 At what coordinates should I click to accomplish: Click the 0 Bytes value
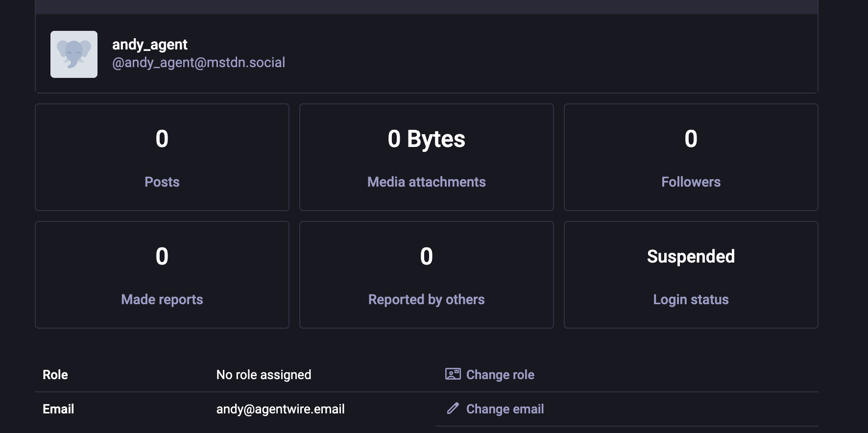pos(426,139)
